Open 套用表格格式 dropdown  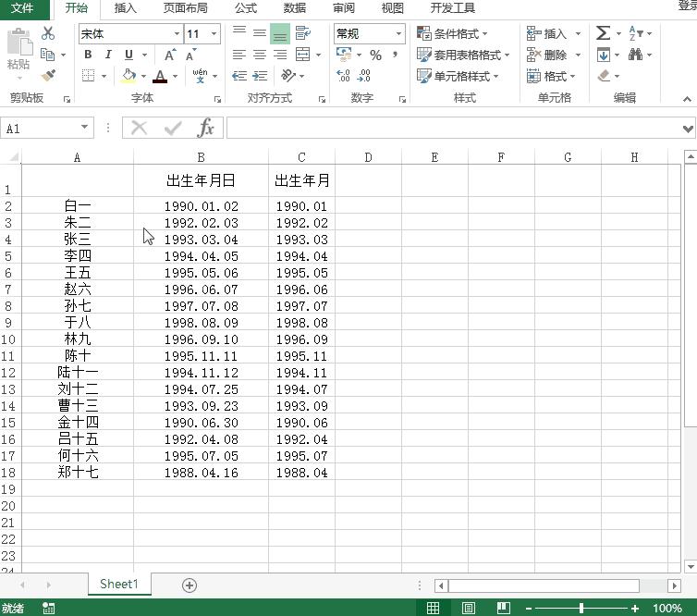point(463,55)
